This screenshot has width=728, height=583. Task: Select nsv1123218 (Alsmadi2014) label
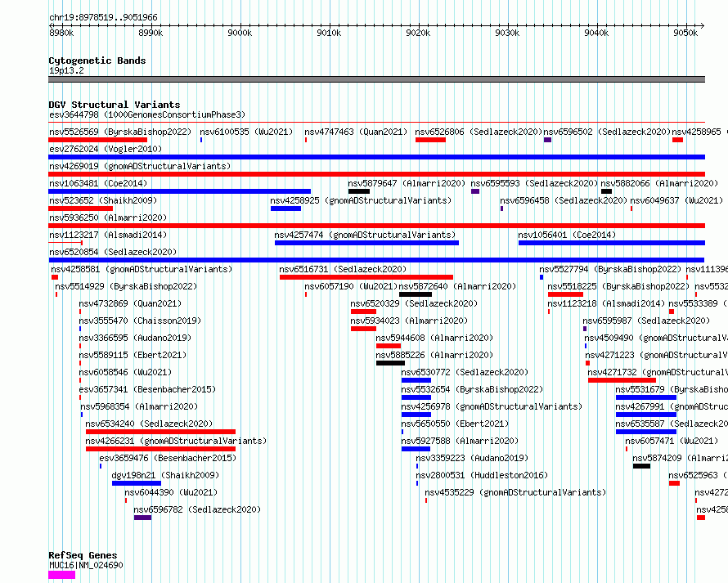[606, 303]
